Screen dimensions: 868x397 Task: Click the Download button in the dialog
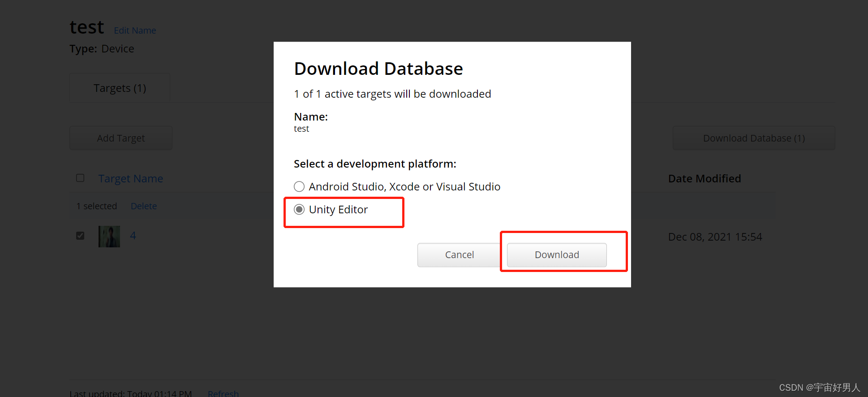coord(557,255)
